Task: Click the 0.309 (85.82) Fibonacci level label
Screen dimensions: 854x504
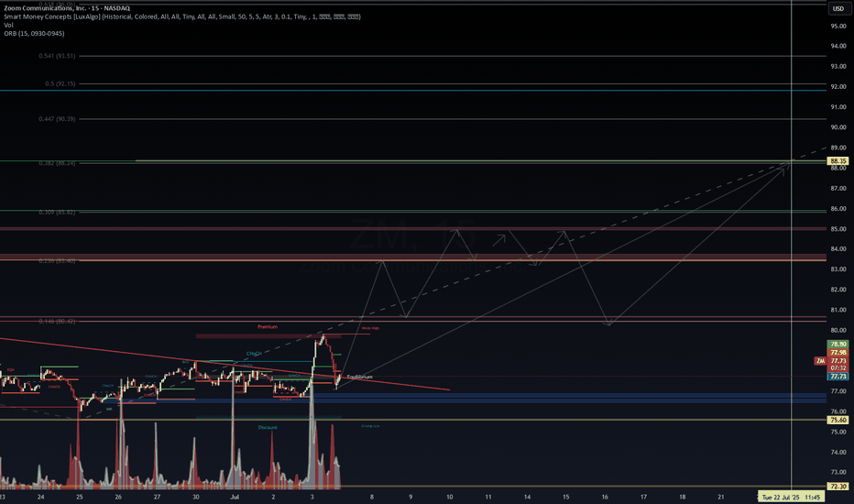Action: [x=57, y=212]
